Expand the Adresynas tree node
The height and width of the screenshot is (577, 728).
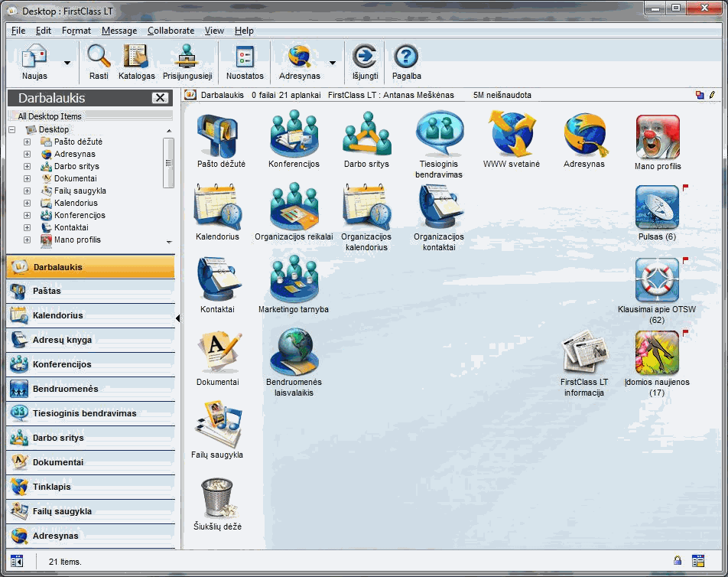(x=28, y=154)
